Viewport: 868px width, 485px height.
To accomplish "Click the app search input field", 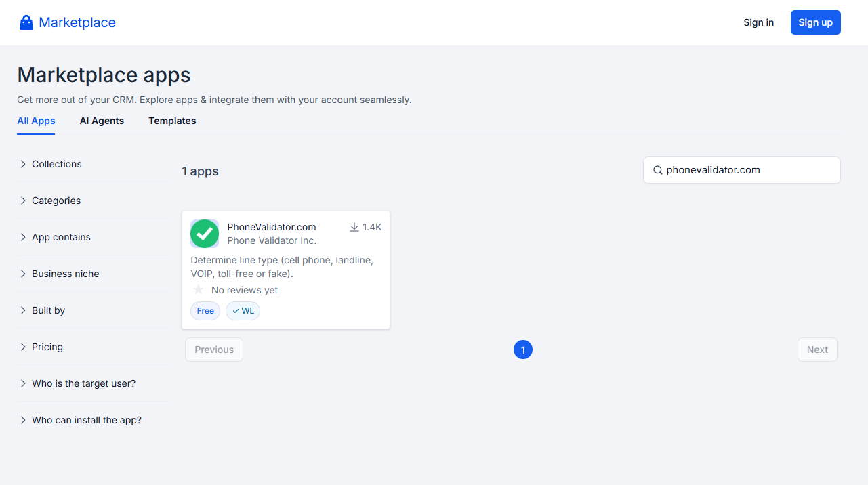I will click(742, 170).
